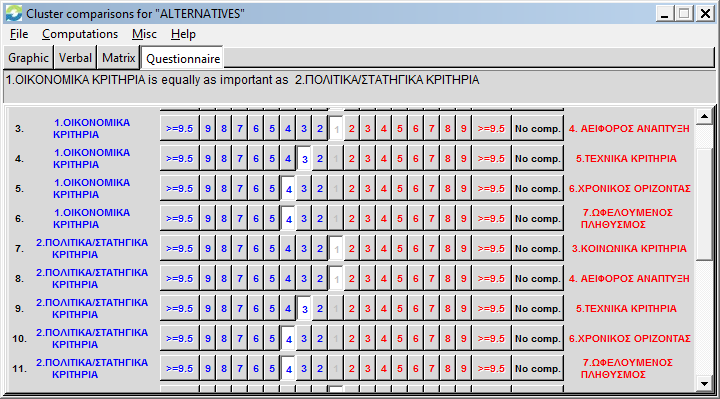Maximize the Cluster comparisons window
720x399 pixels.
684,14
